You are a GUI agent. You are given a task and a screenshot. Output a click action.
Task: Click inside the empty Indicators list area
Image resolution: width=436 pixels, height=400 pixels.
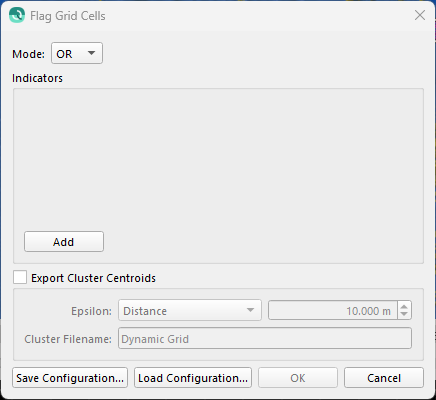click(218, 157)
